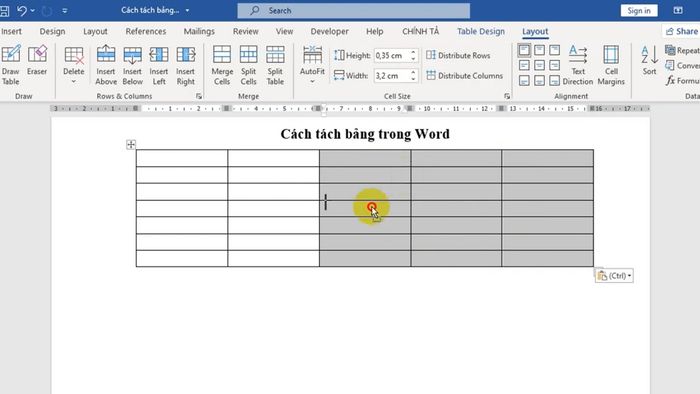
Task: Click the Sign in button
Action: pos(639,10)
